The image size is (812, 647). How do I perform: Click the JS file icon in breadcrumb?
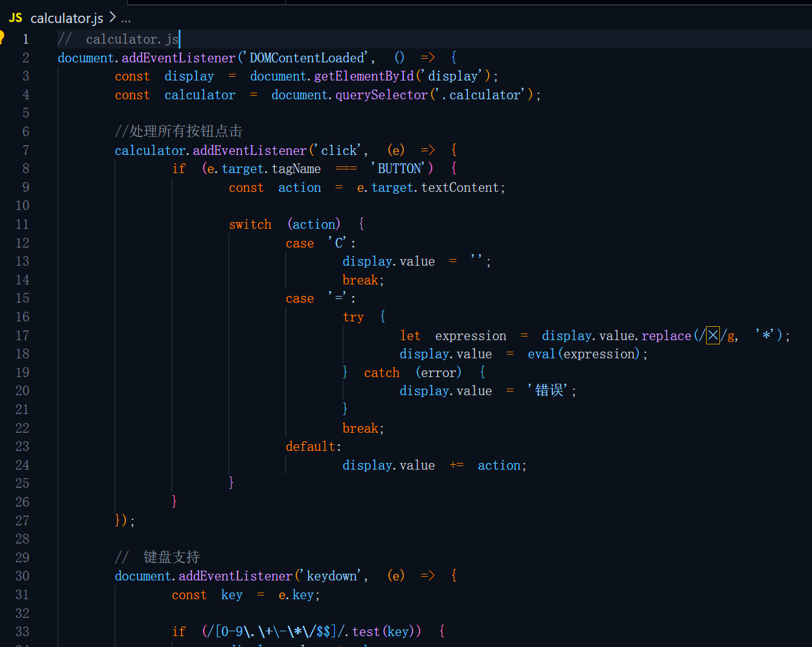[16, 18]
